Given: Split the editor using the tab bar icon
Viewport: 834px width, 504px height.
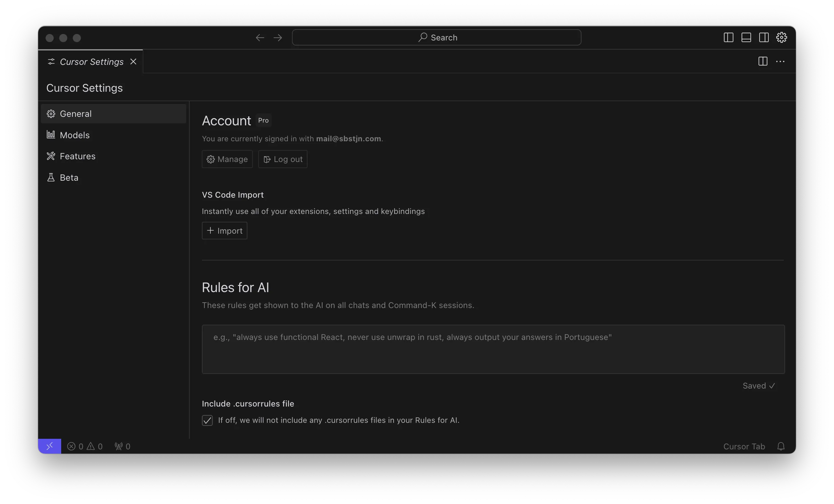Looking at the screenshot, I should 762,61.
